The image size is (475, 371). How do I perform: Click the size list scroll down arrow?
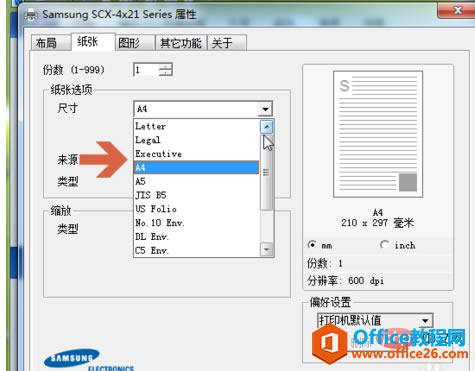click(x=267, y=249)
